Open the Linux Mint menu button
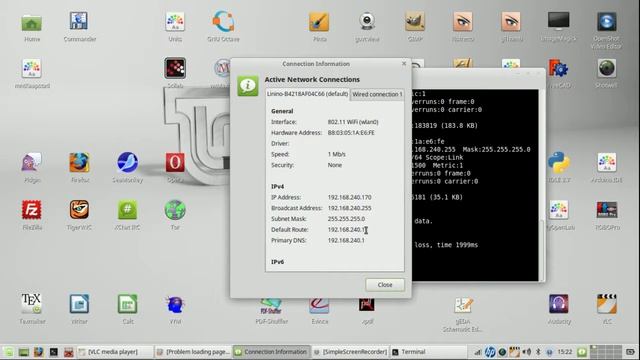Viewport: 640px width, 360px height. point(8,352)
